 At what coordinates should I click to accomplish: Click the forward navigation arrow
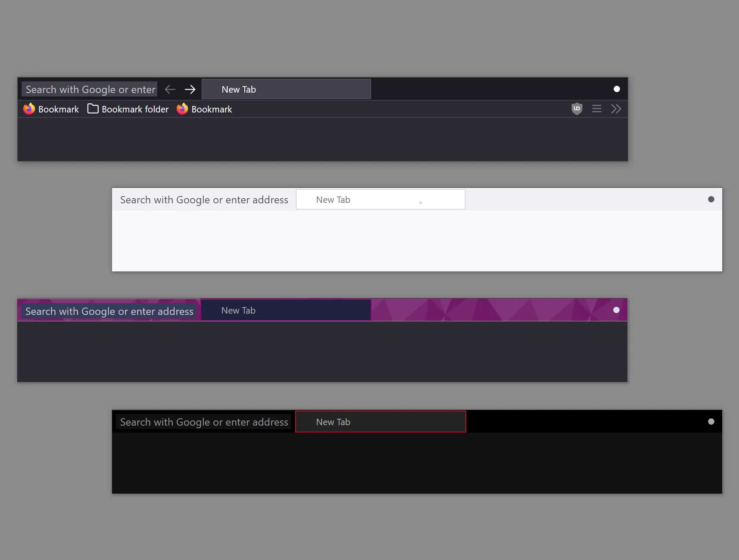pyautogui.click(x=190, y=89)
